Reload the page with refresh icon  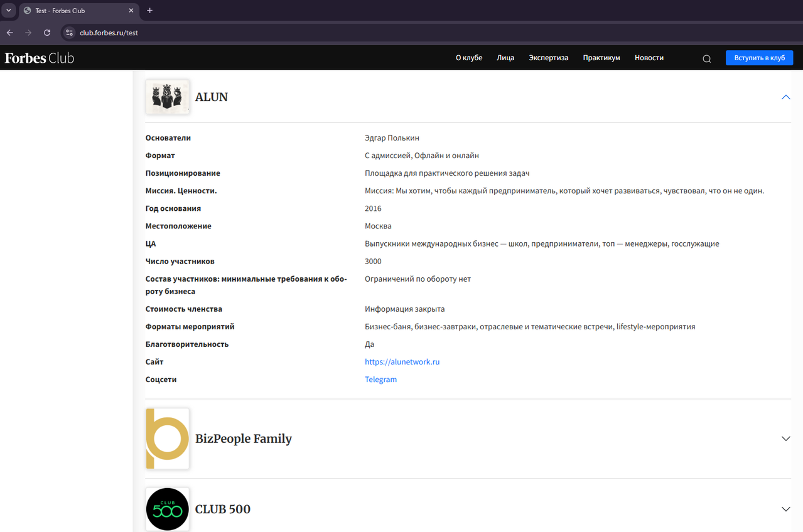47,33
